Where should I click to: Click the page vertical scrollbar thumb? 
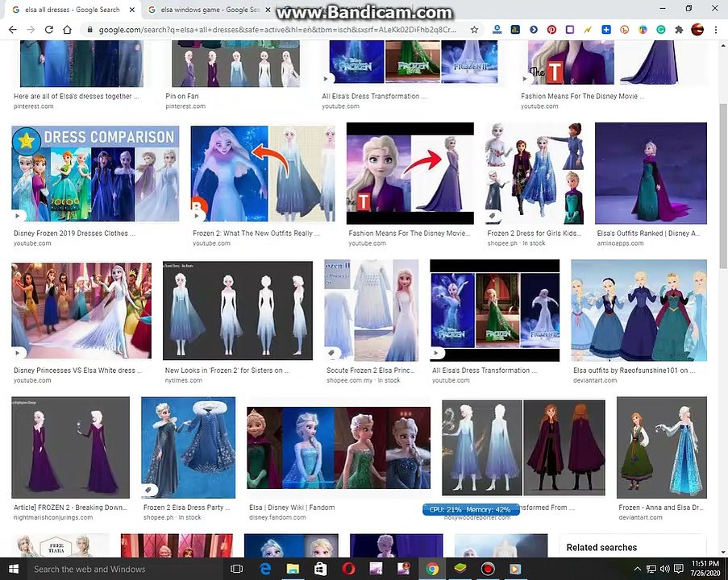723,185
